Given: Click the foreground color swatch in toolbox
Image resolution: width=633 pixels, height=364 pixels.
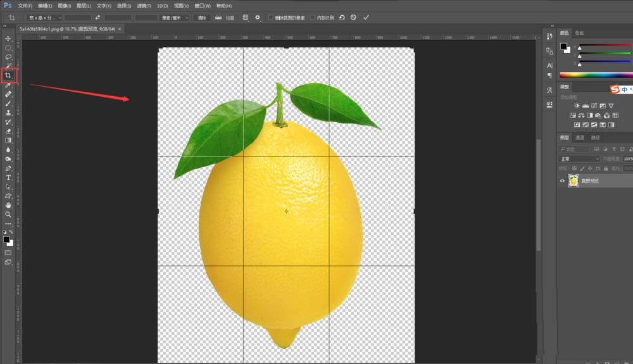Looking at the screenshot, I should click(6, 239).
